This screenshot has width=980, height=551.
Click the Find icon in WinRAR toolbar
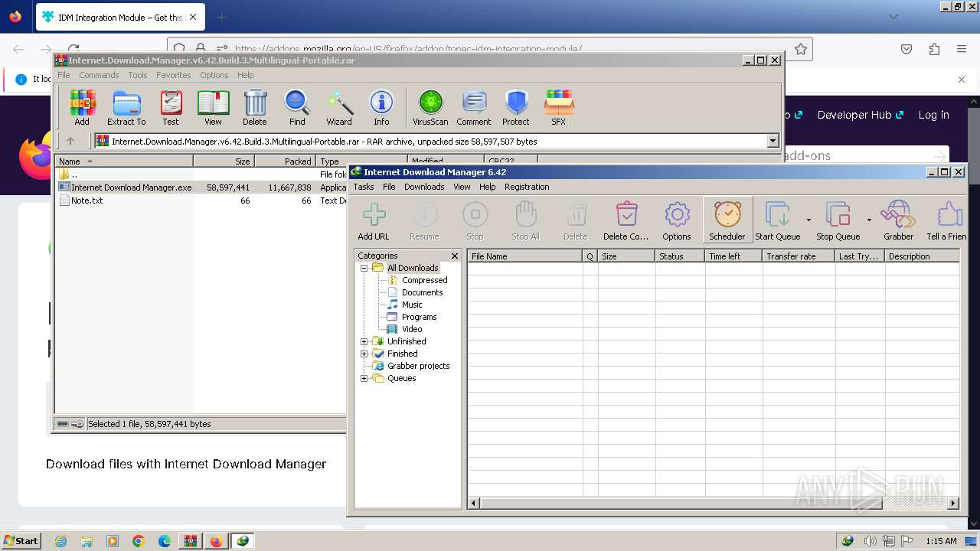coord(297,107)
